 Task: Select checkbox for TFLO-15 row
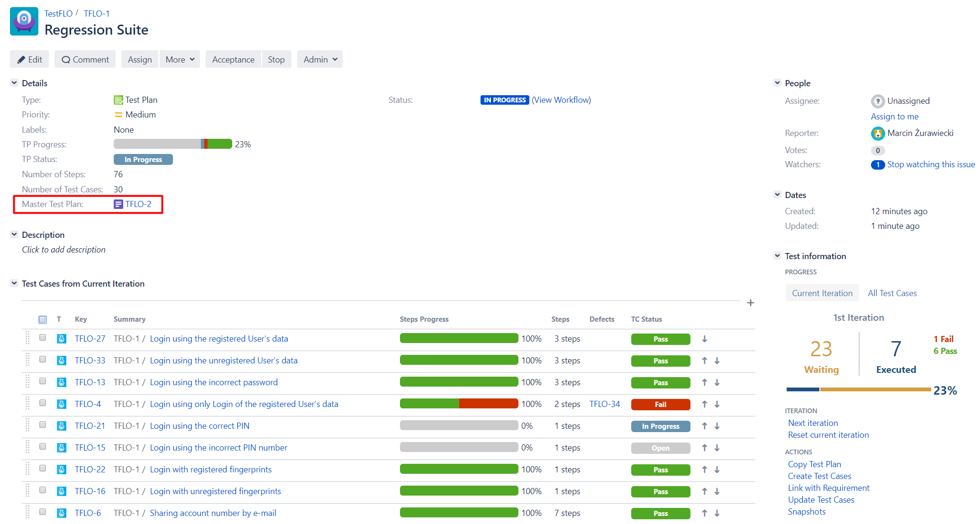click(43, 447)
